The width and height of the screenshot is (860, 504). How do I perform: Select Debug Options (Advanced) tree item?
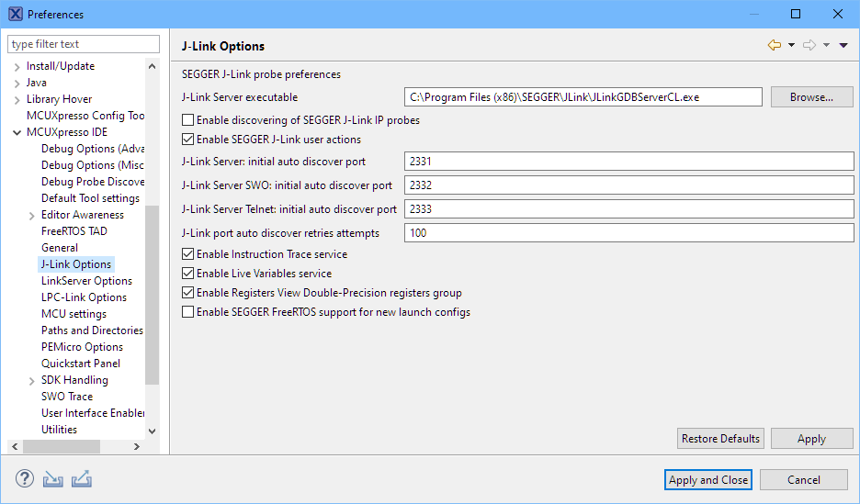(x=93, y=149)
